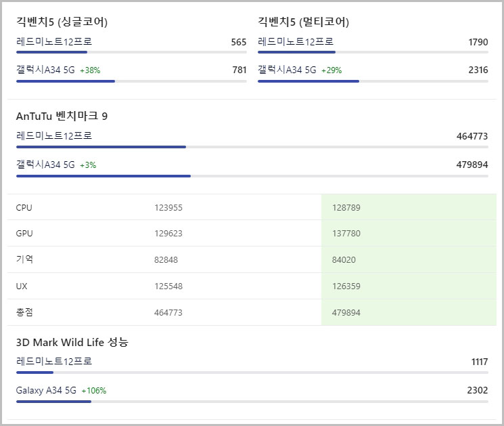504x426 pixels.
Task: Click the 3D Mark Wild Life 성능 heading
Action: [72, 342]
